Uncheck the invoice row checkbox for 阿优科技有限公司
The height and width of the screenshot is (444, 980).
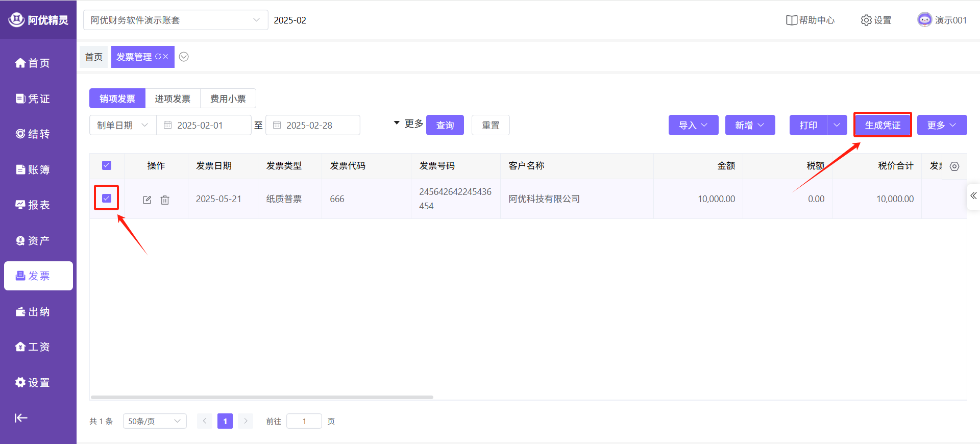click(107, 198)
